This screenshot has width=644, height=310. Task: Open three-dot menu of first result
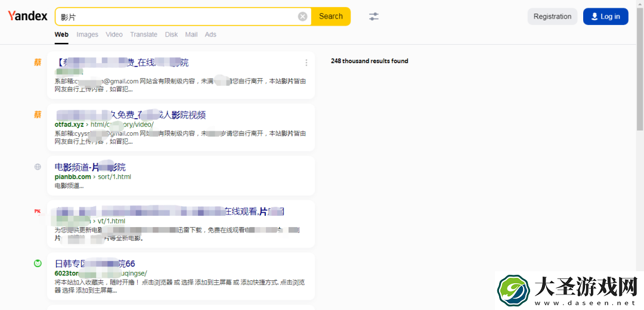pyautogui.click(x=306, y=63)
